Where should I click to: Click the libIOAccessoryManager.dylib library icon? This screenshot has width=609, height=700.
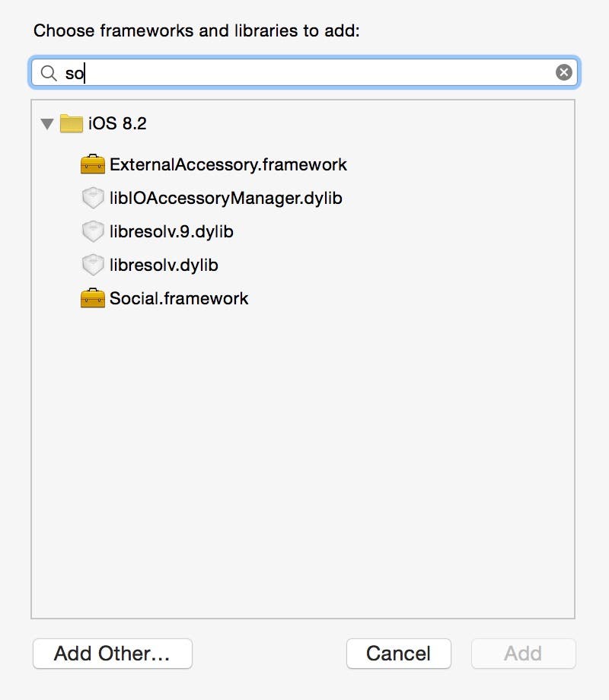92,199
